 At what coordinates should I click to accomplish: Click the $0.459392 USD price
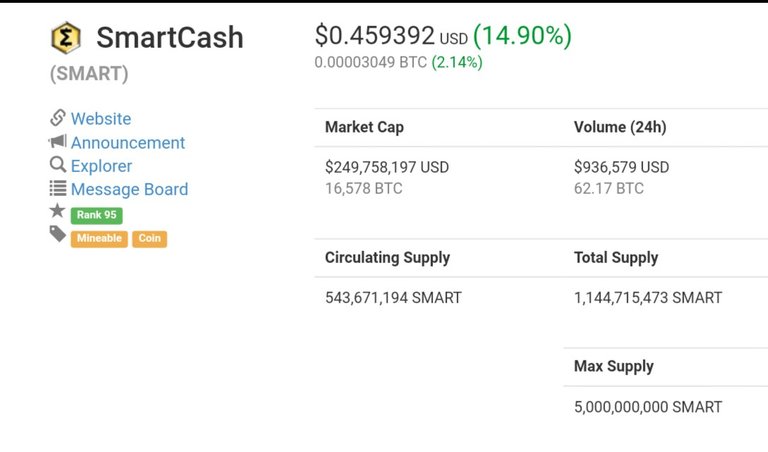(391, 35)
